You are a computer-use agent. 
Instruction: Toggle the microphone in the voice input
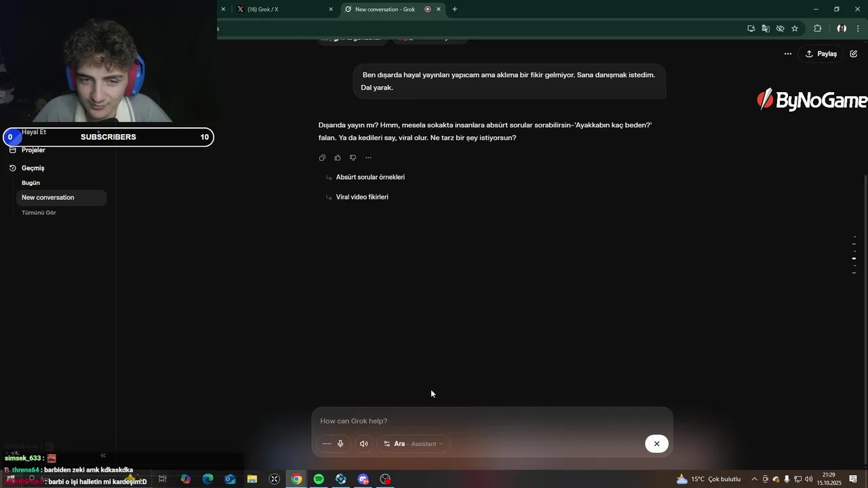[340, 444]
